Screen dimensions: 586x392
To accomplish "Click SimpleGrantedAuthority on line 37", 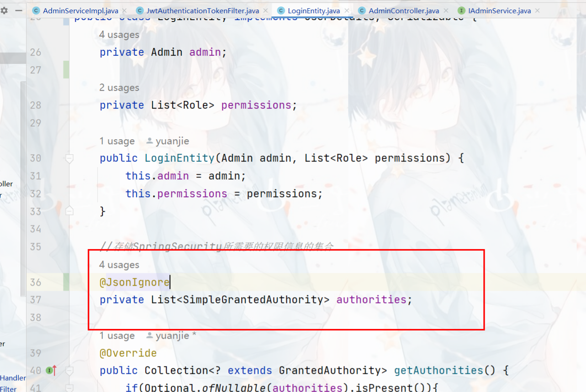I will [256, 300].
